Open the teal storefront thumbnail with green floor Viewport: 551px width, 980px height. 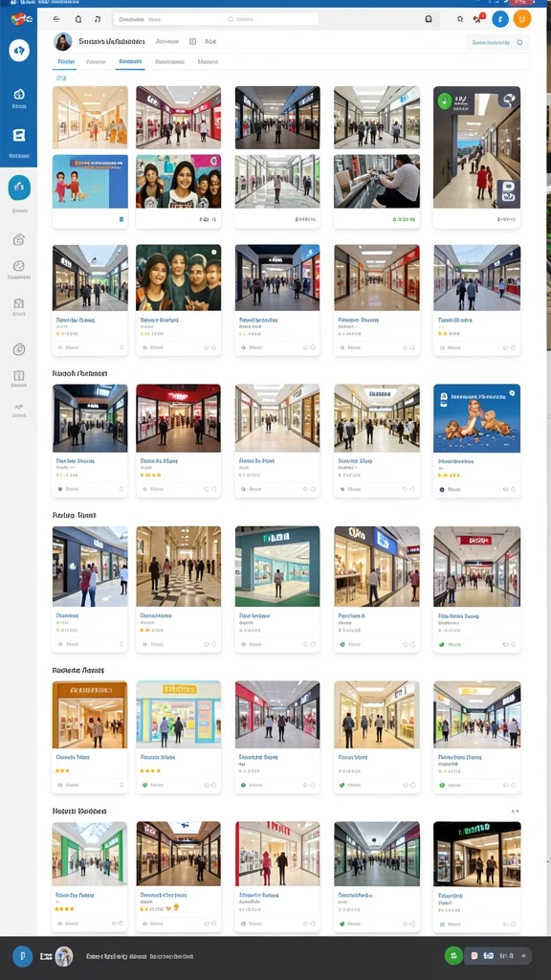277,567
